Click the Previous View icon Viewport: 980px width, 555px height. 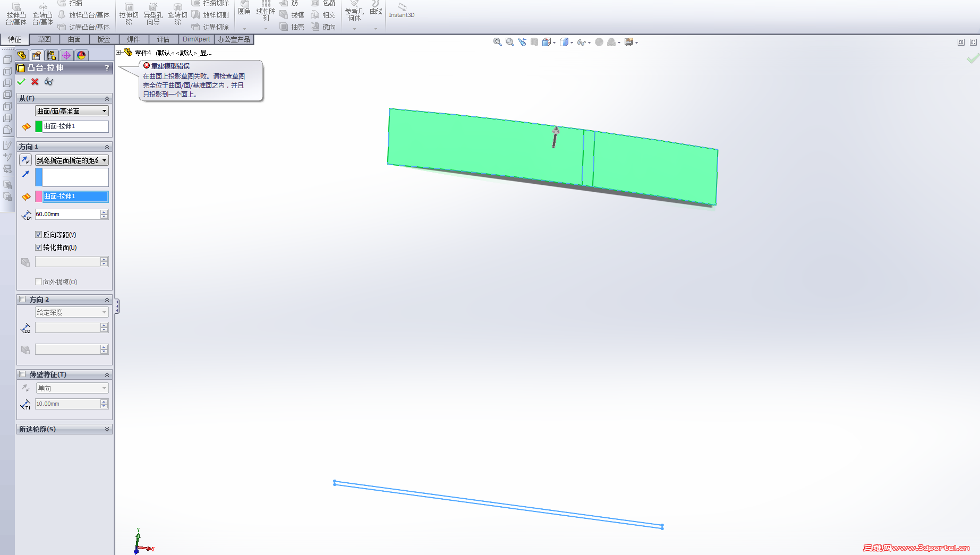pyautogui.click(x=522, y=42)
